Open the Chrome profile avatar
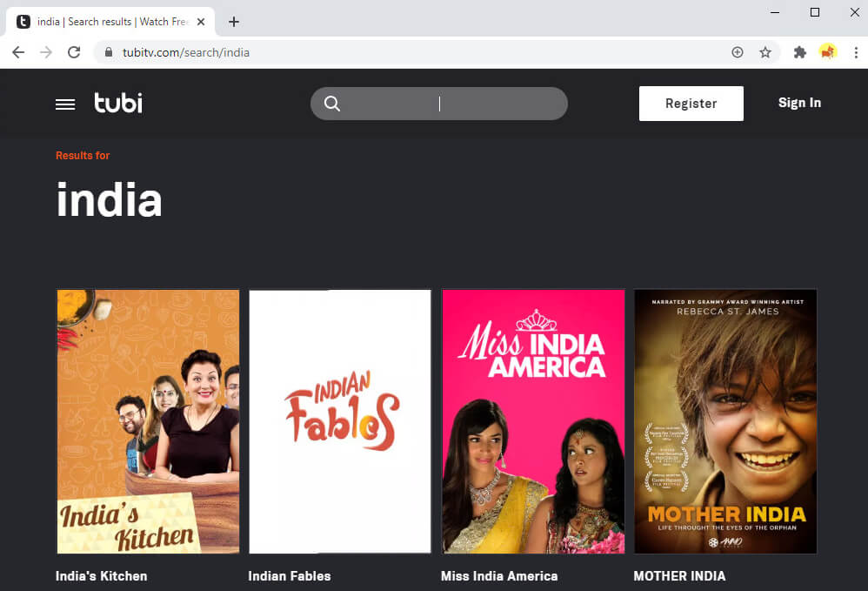This screenshot has height=591, width=868. (828, 52)
